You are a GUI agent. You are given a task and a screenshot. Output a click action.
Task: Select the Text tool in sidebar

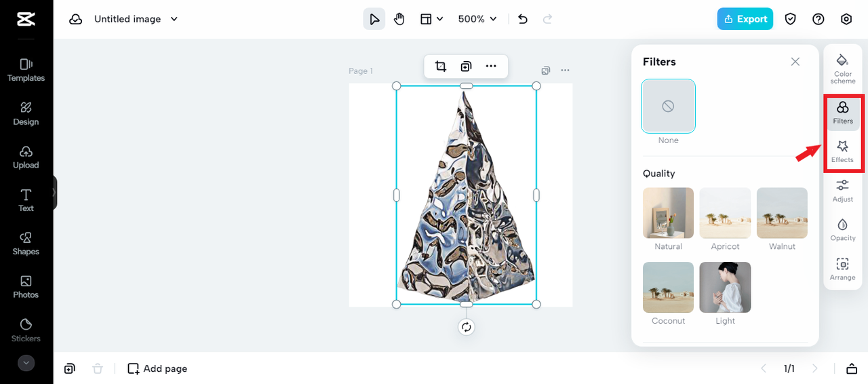pos(26,200)
